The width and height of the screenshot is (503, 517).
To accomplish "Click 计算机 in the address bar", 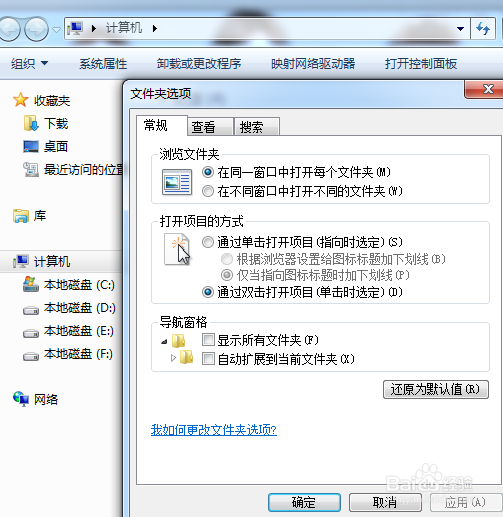I will pos(124,28).
